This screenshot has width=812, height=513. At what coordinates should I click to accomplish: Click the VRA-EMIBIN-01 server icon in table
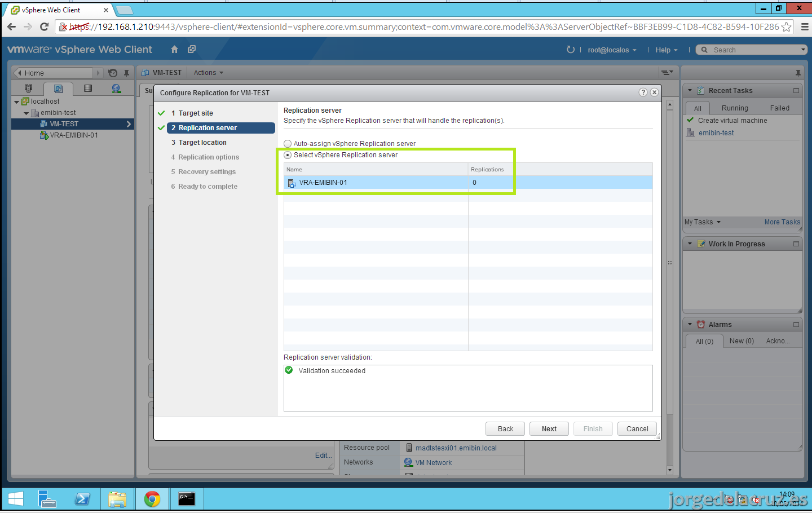(292, 183)
